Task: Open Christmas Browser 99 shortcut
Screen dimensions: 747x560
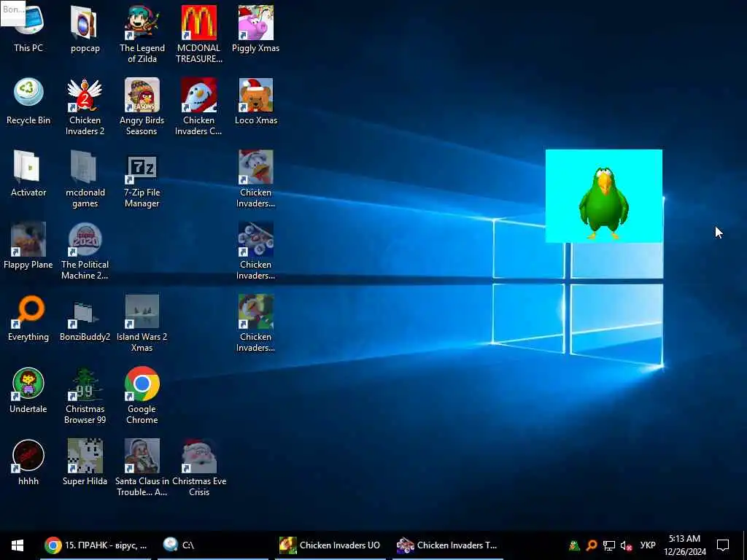Action: point(85,395)
